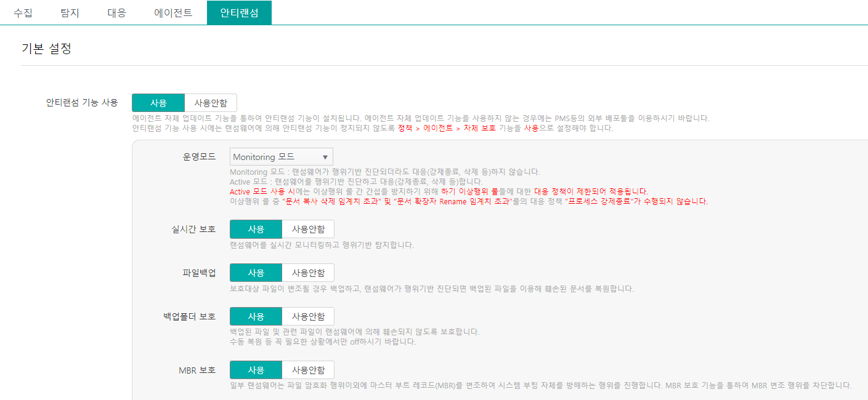Select the active 안티랜섬 tab

pos(239,11)
